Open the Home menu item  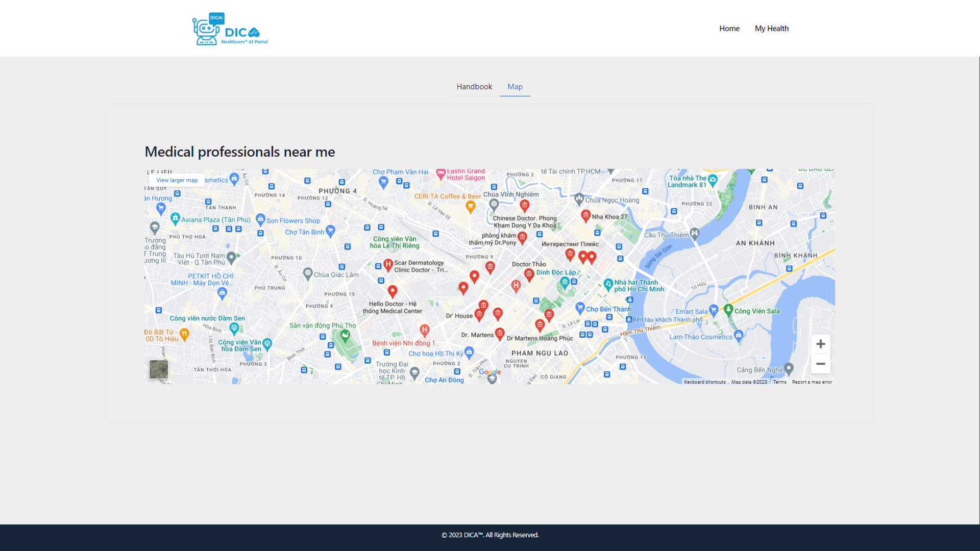(729, 29)
